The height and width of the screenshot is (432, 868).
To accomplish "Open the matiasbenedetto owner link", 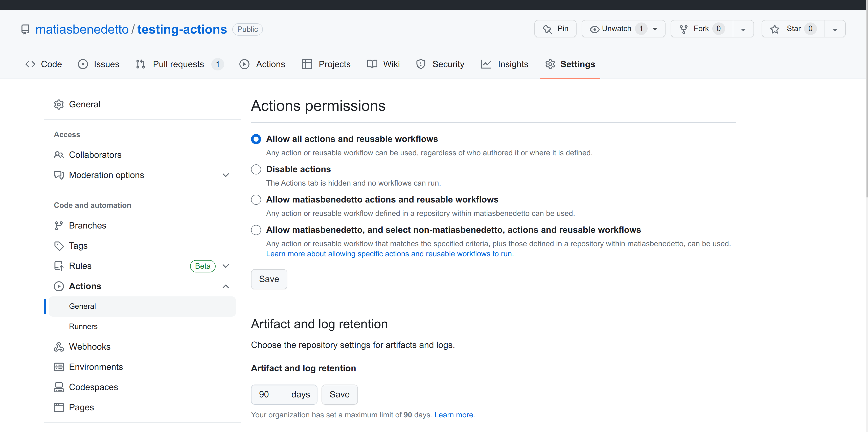I will tap(82, 29).
